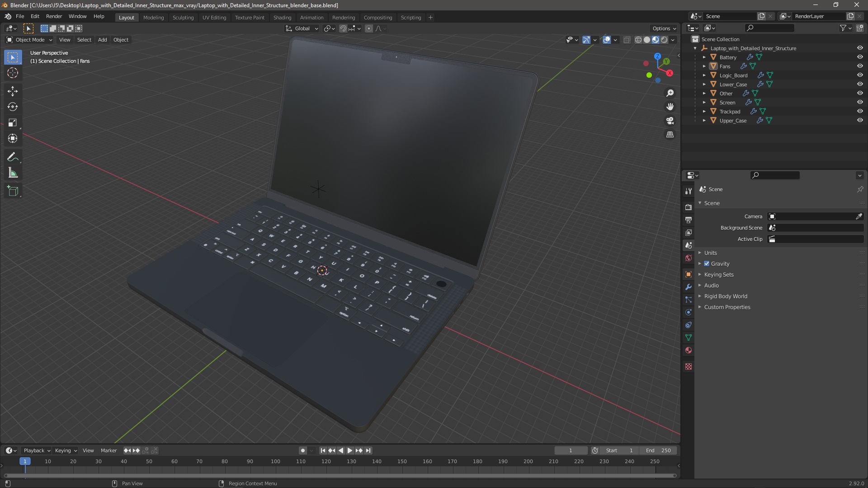Hide the Battery object in outliner

[x=860, y=57]
